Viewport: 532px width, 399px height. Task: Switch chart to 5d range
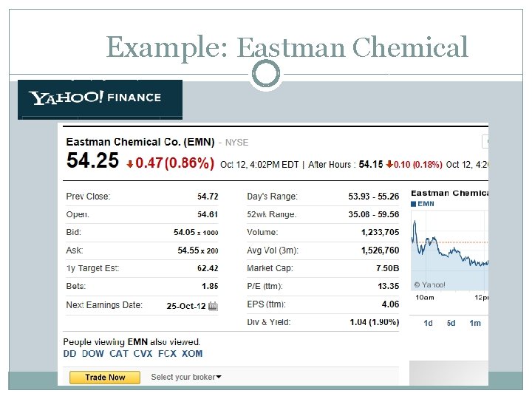pyautogui.click(x=451, y=323)
